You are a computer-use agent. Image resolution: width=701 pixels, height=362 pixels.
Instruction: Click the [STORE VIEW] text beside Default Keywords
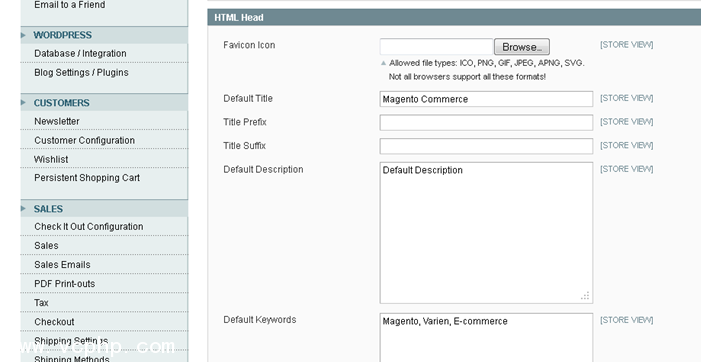click(x=626, y=320)
